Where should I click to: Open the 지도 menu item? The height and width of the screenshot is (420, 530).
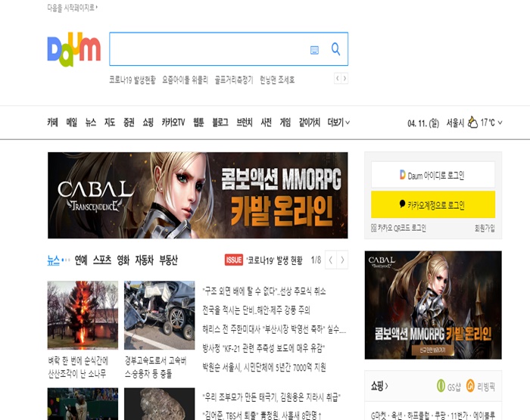tap(110, 123)
